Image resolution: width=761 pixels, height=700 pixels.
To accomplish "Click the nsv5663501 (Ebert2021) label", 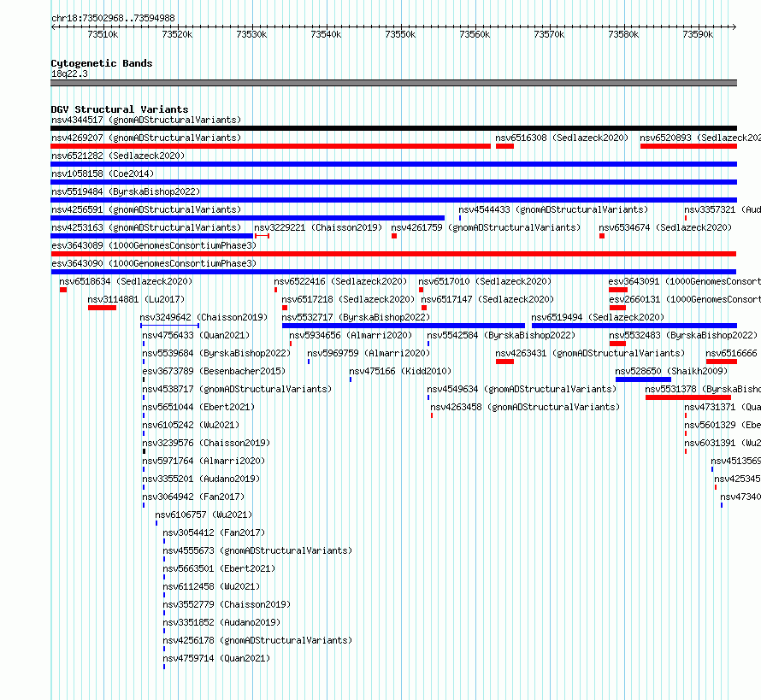I will [219, 568].
